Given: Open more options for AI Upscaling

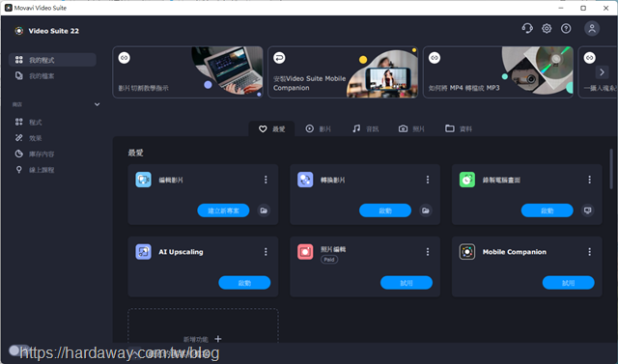Looking at the screenshot, I should click(266, 252).
